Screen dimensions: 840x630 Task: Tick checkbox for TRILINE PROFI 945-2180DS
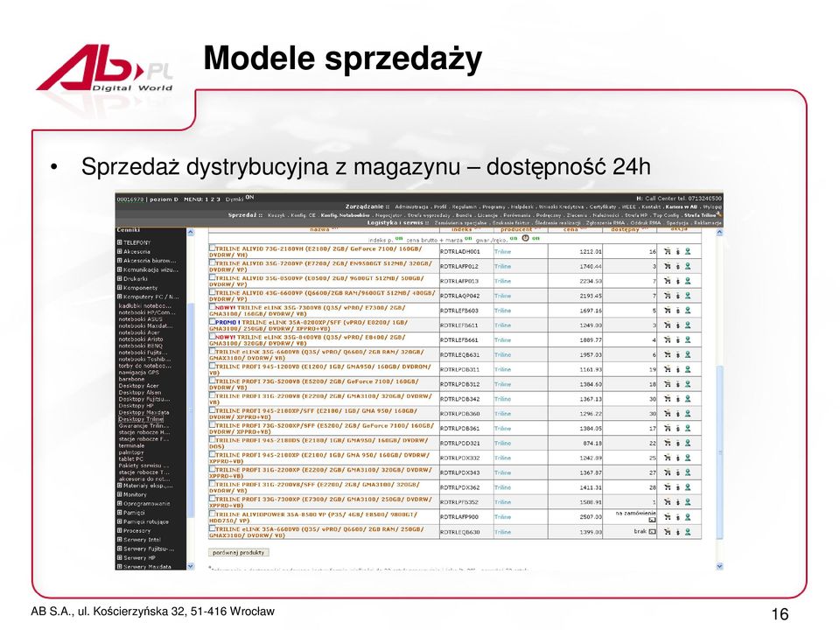point(212,440)
